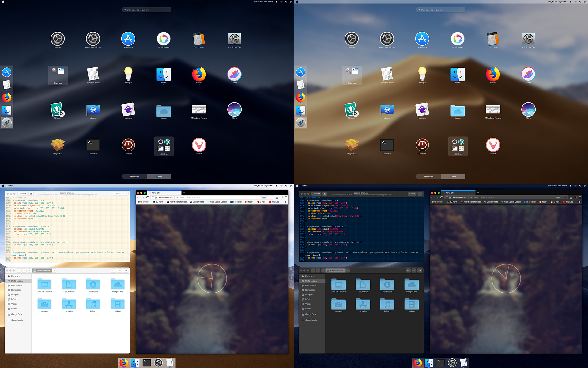This screenshot has width=588, height=368.
Task: Launch Inkscape in the desert-wallpaper app grid
Action: click(x=422, y=110)
